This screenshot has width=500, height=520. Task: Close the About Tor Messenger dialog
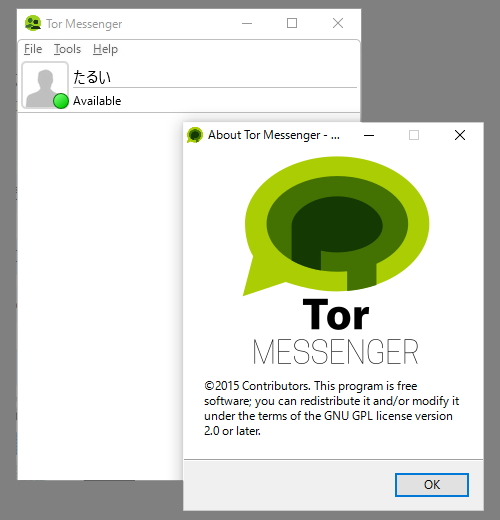[x=460, y=135]
